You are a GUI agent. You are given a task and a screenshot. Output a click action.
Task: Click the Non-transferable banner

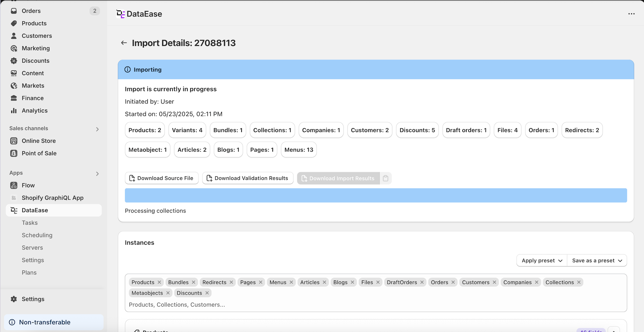pos(54,322)
